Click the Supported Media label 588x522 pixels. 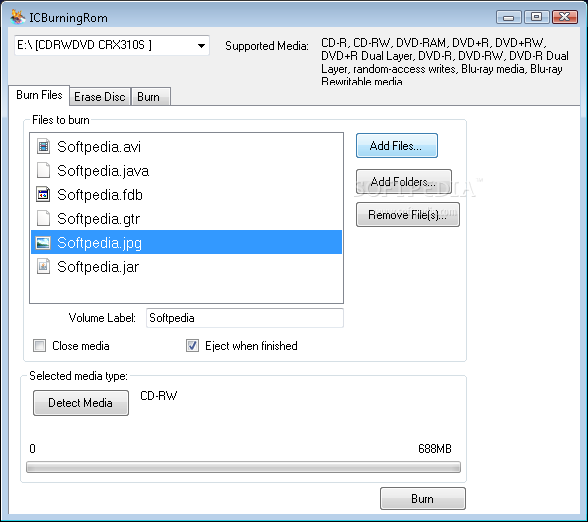tap(267, 46)
